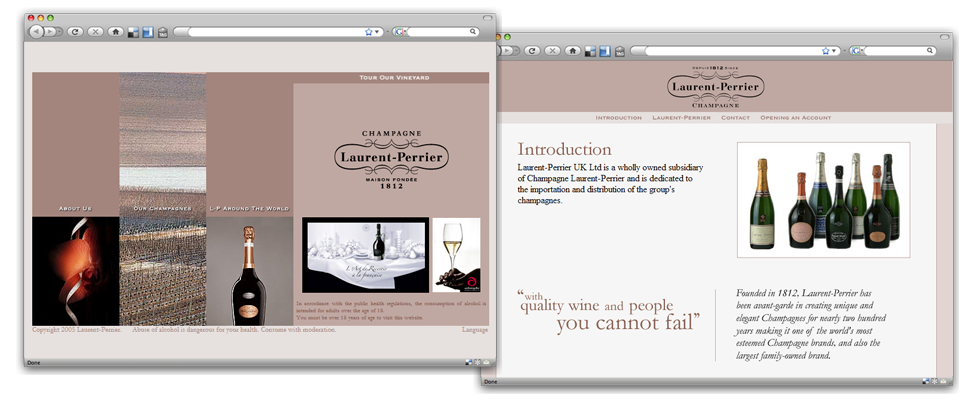Bookmark page with star in left address bar
This screenshot has height=400, width=980.
click(368, 32)
